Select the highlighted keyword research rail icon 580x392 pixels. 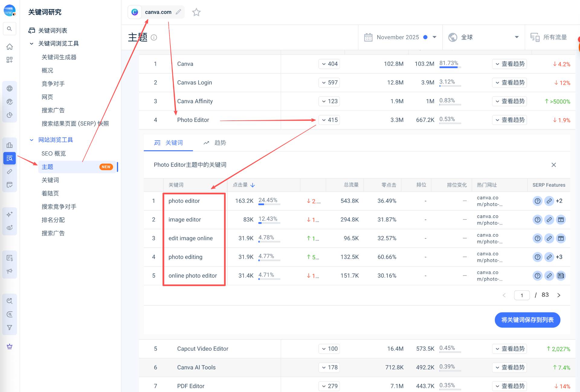9,158
